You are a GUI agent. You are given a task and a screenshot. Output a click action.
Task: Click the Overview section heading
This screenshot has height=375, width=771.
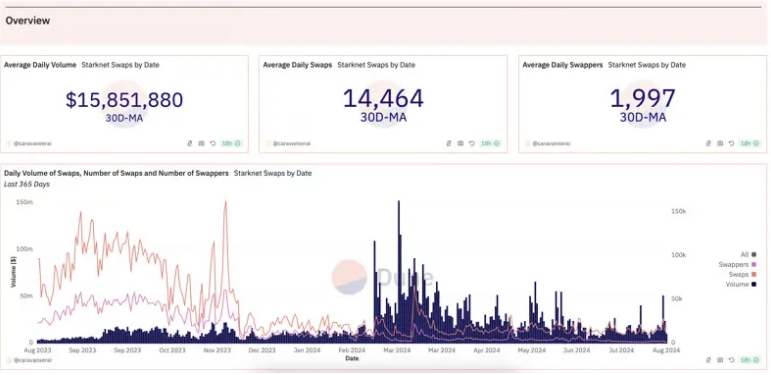pyautogui.click(x=28, y=21)
